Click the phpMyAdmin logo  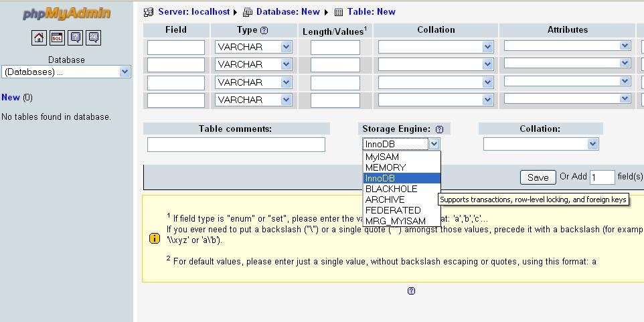[x=66, y=13]
